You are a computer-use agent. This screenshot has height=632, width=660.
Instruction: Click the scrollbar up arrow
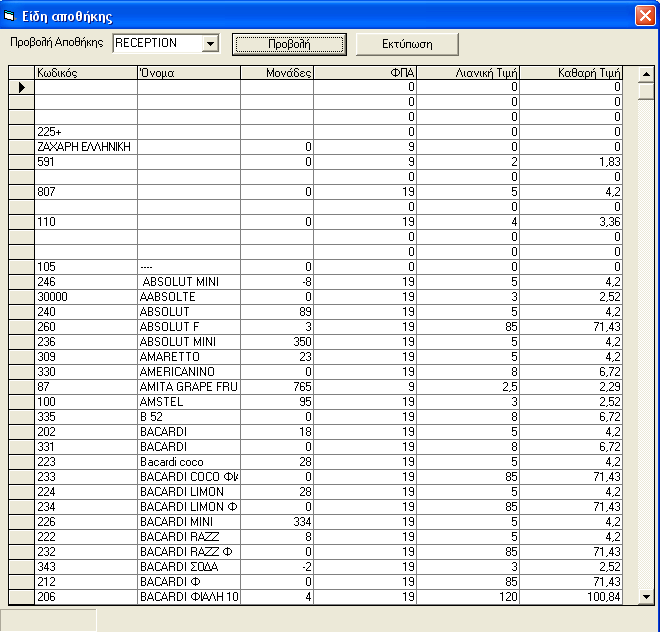tap(646, 75)
